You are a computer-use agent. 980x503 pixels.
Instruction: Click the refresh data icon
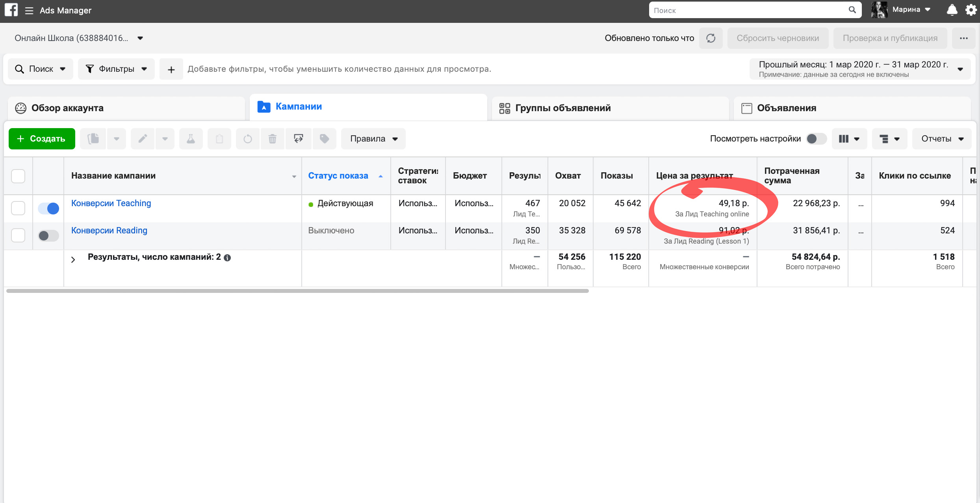pos(711,38)
